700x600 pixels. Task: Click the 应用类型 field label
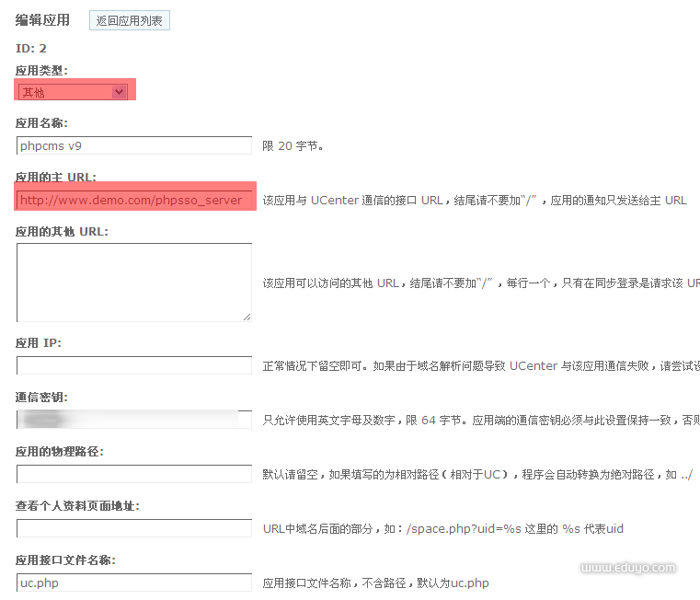point(41,70)
